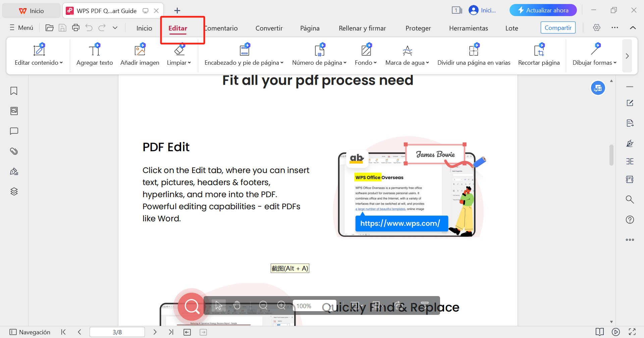
Task: Switch to reading mode book icon
Action: pyautogui.click(x=600, y=332)
